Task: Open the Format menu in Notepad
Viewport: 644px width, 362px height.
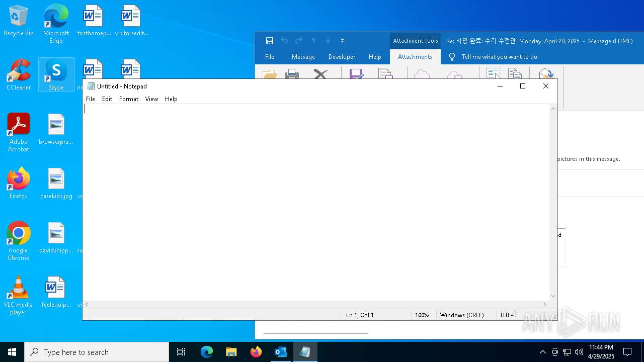Action: pyautogui.click(x=129, y=99)
